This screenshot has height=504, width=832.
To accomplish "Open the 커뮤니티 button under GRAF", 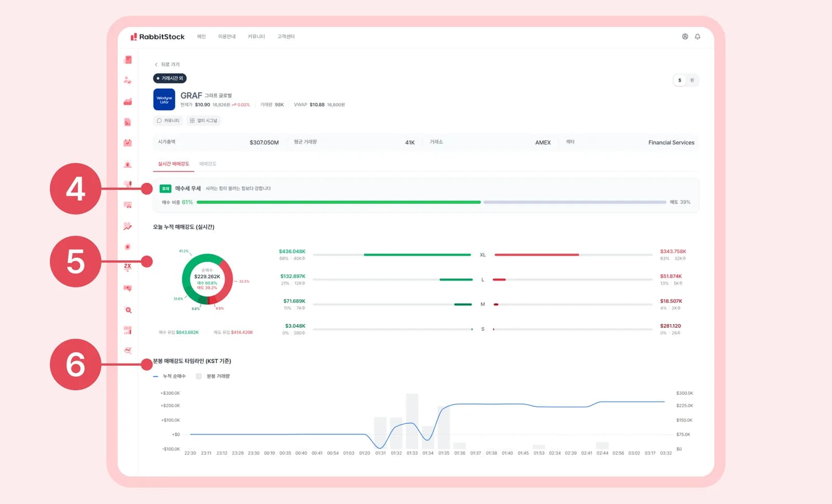I will [168, 121].
